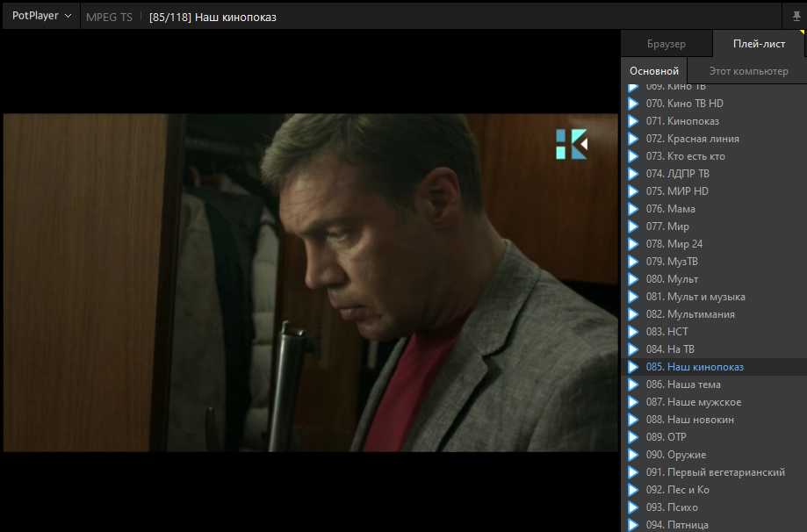The image size is (807, 532).
Task: Click the play icon next to 078. Мир 24
Action: click(633, 244)
